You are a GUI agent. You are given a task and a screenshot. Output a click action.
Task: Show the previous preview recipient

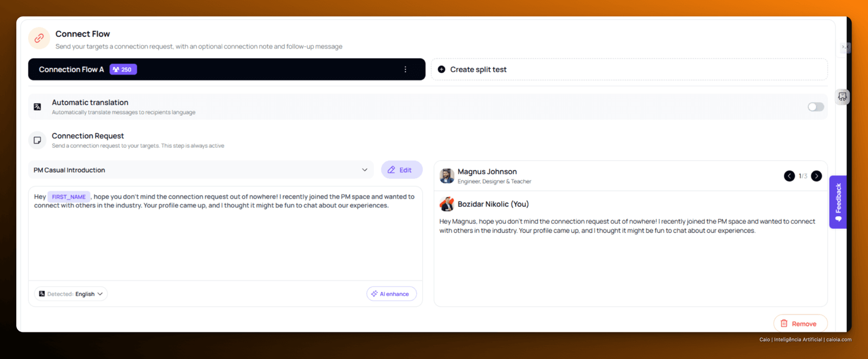coord(789,176)
